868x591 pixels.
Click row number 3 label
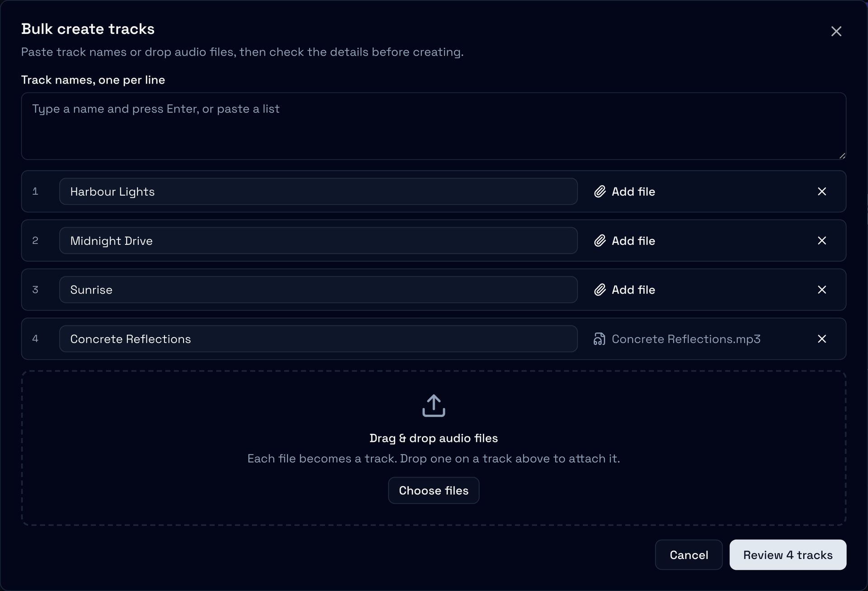pyautogui.click(x=35, y=290)
